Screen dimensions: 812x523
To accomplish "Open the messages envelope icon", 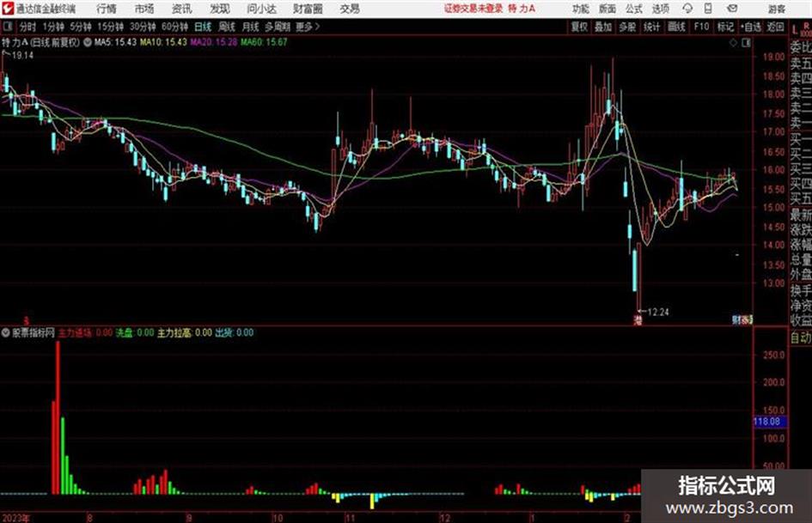I will (x=732, y=9).
